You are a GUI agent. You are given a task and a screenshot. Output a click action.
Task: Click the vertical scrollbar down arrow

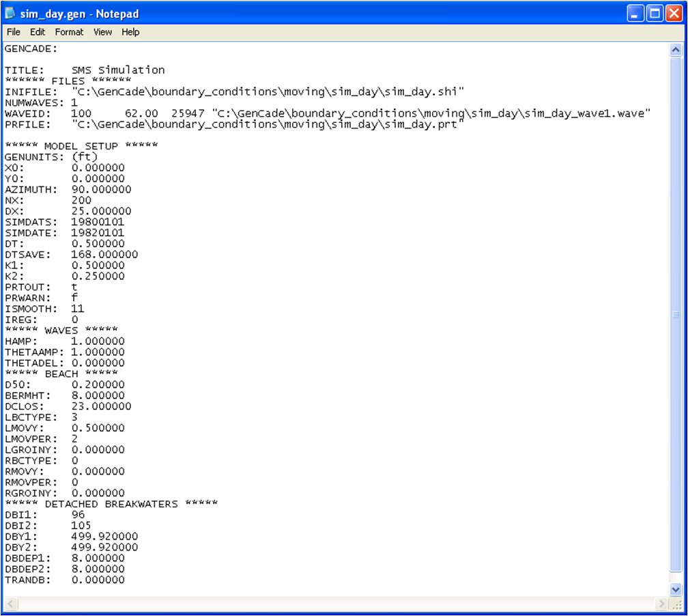(676, 589)
